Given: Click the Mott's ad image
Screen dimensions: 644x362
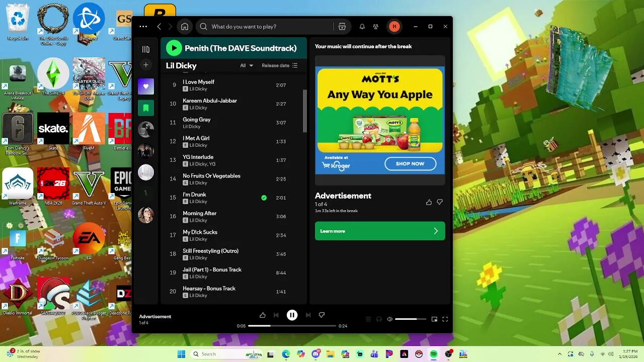Looking at the screenshot, I should 380,121.
